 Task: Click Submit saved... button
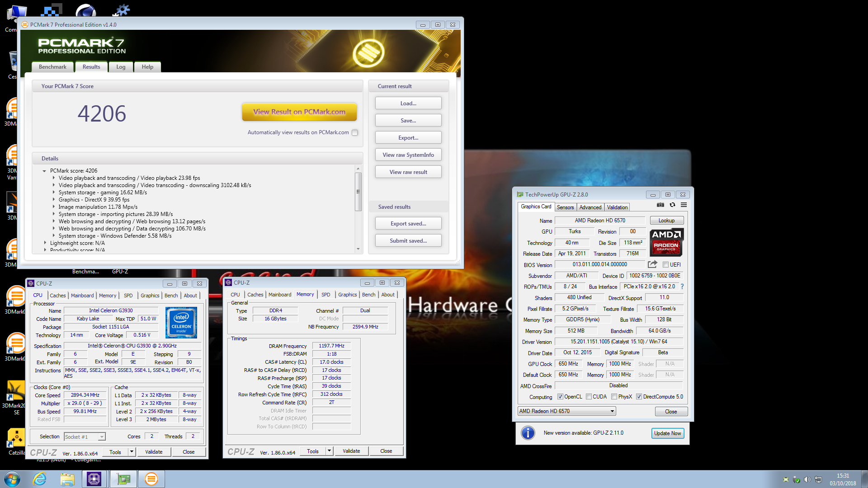[x=408, y=241]
